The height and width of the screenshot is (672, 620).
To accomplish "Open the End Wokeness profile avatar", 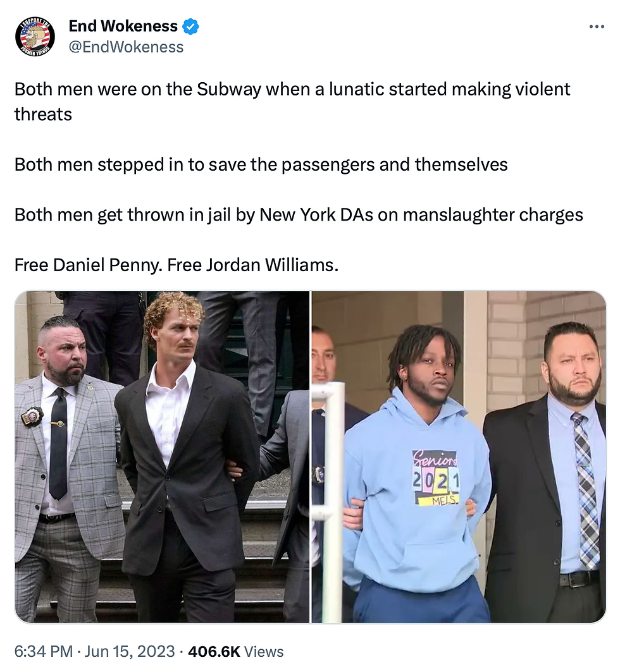I will (x=35, y=37).
